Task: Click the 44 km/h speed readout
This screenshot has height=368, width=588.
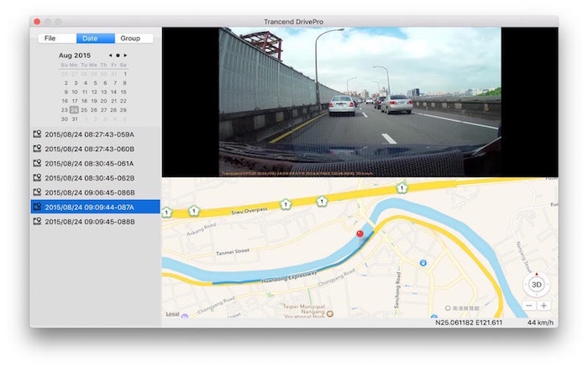Action: tap(540, 323)
